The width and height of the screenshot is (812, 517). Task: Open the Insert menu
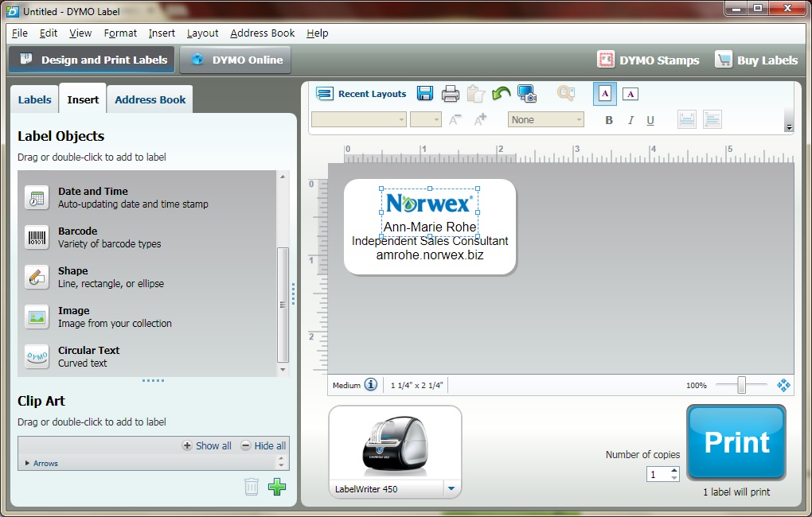pos(162,33)
